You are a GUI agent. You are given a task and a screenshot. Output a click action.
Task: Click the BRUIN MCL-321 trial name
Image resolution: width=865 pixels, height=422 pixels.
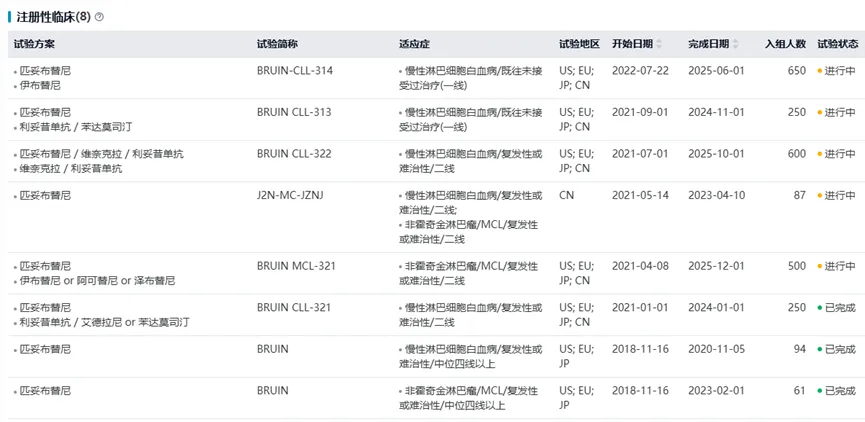pos(296,266)
